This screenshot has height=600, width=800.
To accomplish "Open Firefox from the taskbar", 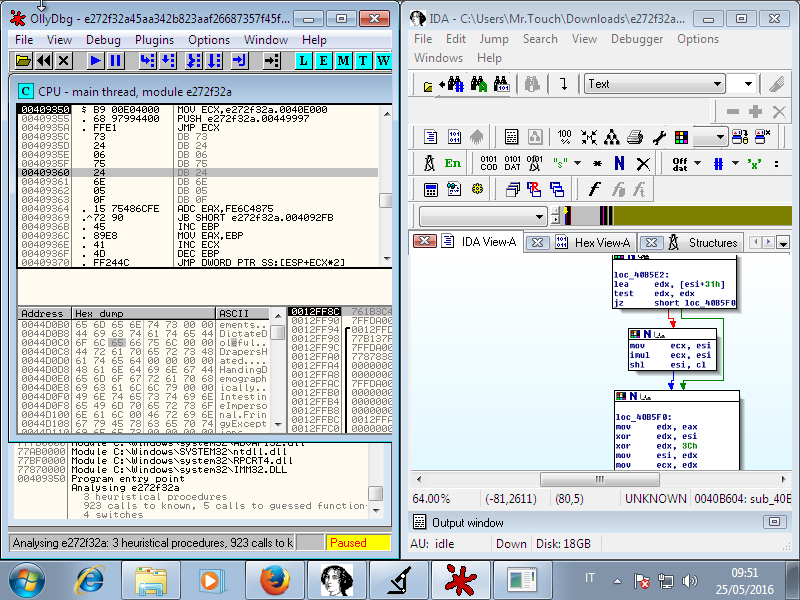I will coord(274,580).
